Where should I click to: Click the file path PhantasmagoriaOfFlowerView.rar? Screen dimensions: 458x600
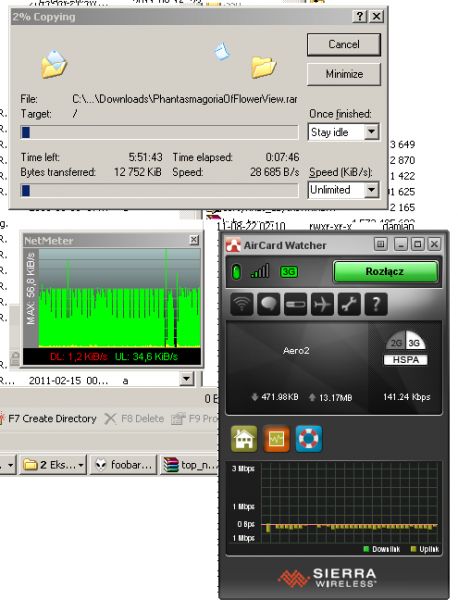pyautogui.click(x=185, y=99)
